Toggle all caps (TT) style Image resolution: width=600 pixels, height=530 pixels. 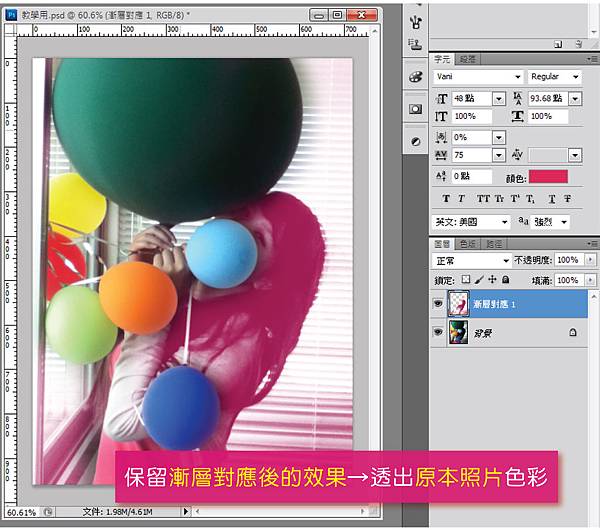click(483, 199)
